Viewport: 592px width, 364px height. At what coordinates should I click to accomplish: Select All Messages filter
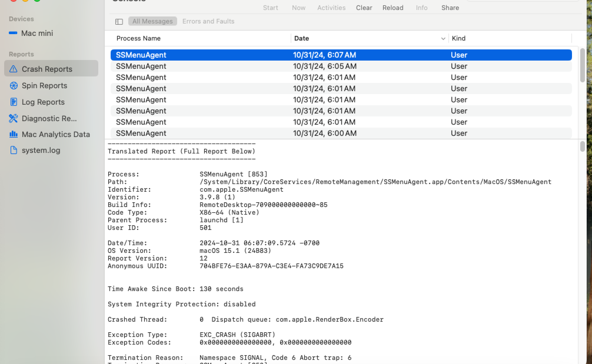[152, 21]
